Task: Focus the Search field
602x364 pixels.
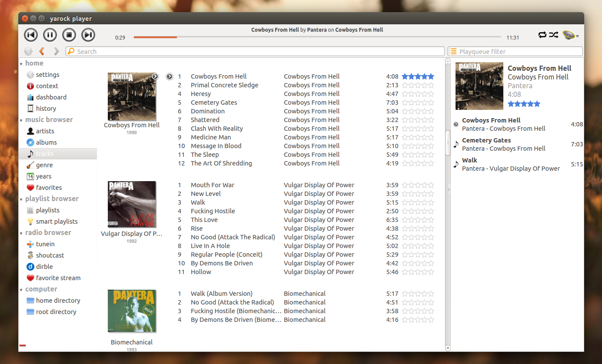Action: click(255, 51)
